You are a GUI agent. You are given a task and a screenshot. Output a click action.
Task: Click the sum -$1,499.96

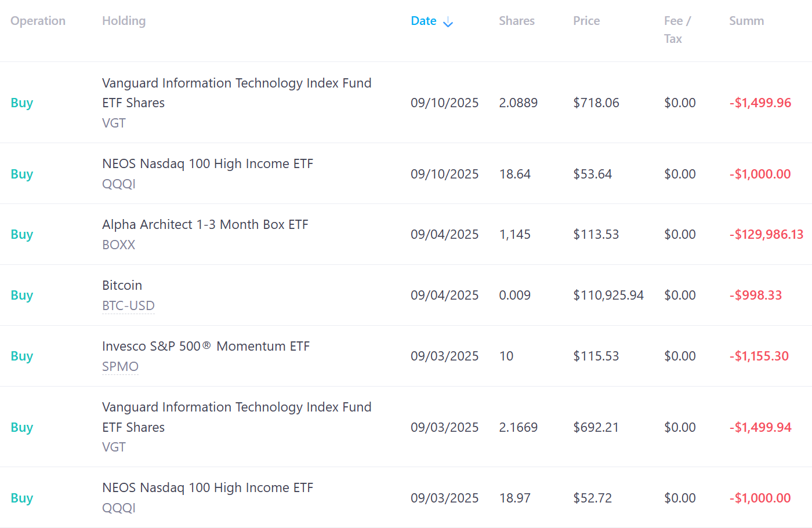760,103
